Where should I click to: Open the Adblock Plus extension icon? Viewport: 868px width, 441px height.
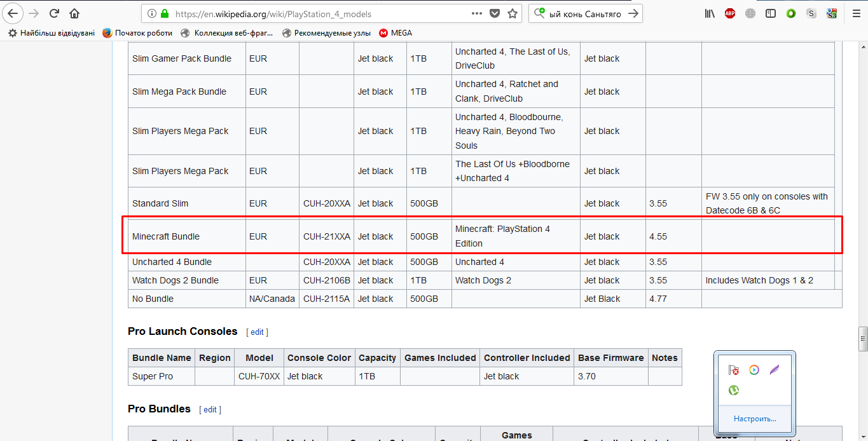729,13
